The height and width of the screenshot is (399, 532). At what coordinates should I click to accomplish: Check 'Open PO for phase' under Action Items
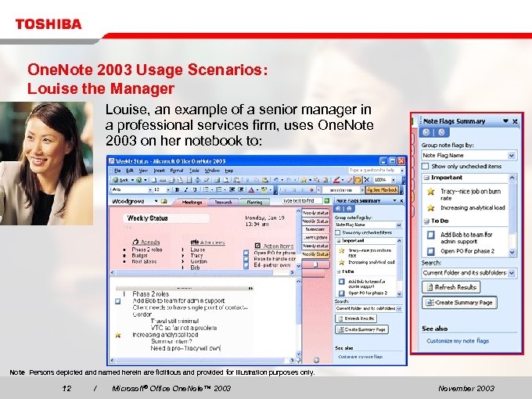coord(246,253)
